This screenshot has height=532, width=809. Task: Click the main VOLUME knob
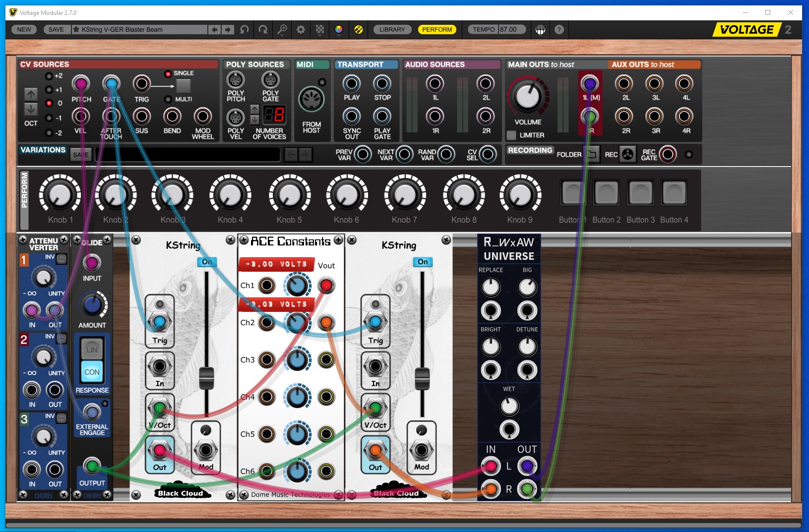(528, 96)
